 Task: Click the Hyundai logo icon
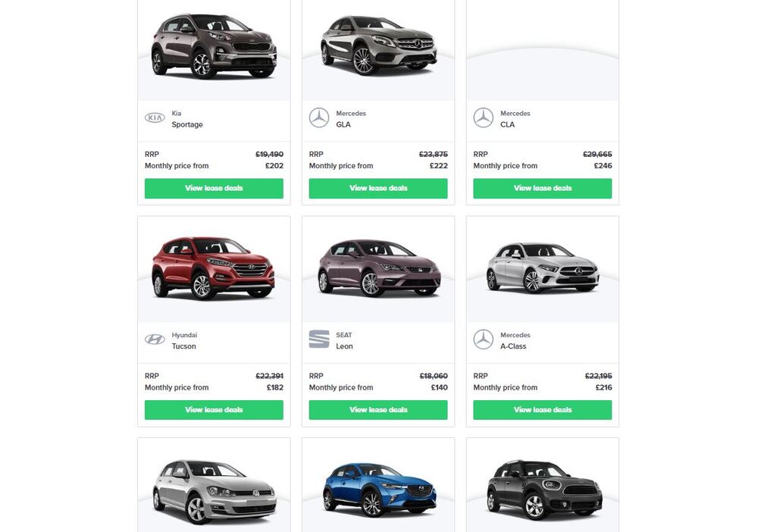155,340
